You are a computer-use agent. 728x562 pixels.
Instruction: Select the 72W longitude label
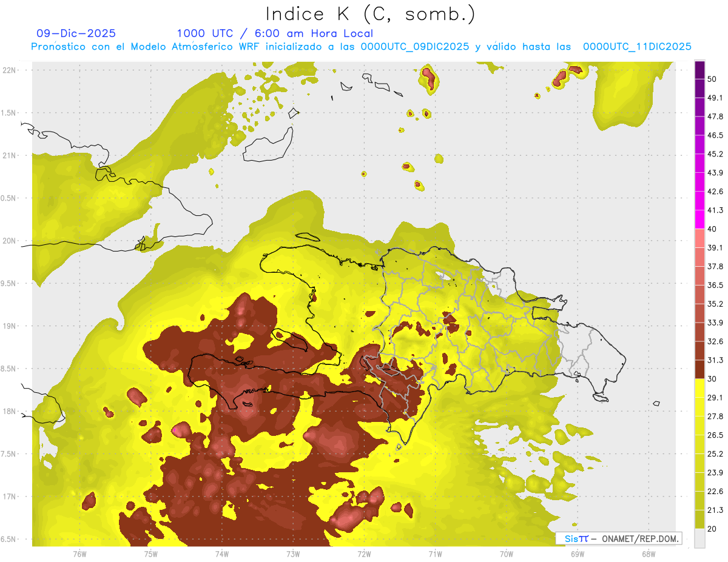[x=364, y=554]
